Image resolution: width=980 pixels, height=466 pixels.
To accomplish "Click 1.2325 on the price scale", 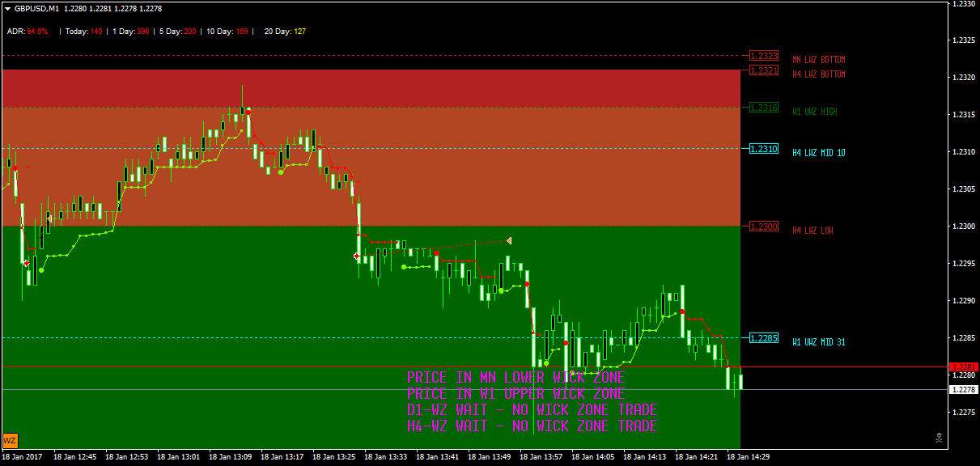I will point(965,40).
